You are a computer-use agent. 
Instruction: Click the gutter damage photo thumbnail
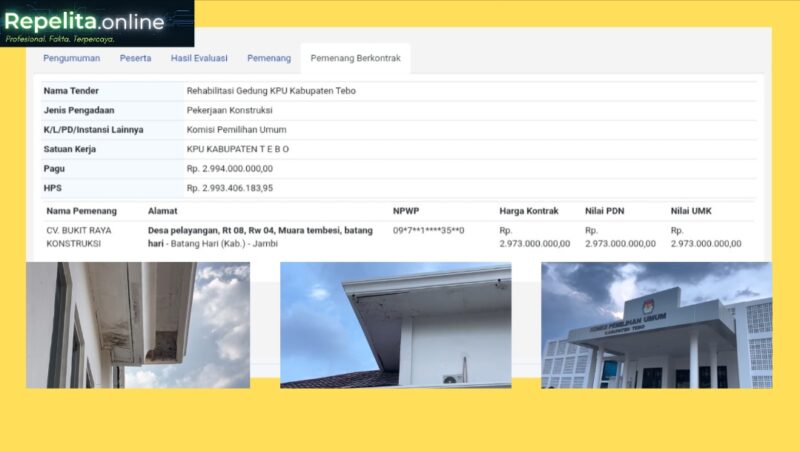click(138, 325)
